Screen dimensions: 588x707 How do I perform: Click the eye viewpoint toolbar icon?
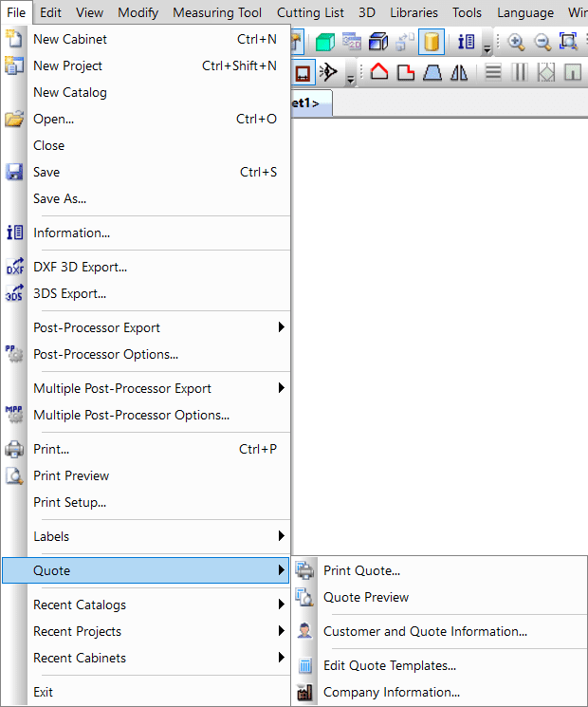point(328,72)
